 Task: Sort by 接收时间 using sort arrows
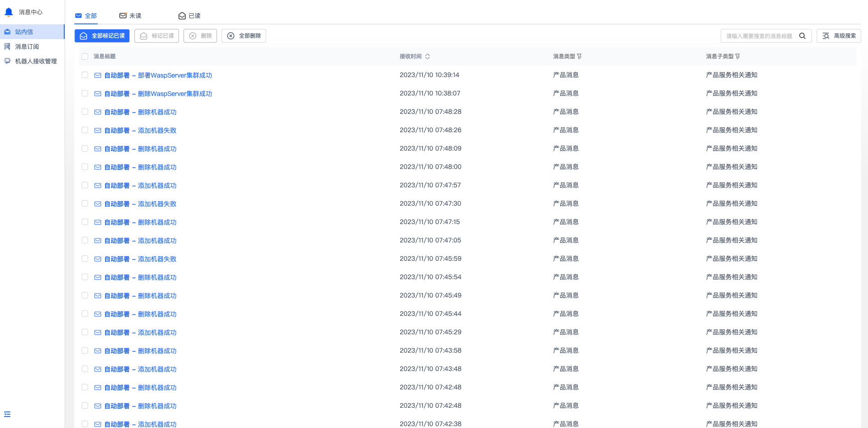point(428,56)
